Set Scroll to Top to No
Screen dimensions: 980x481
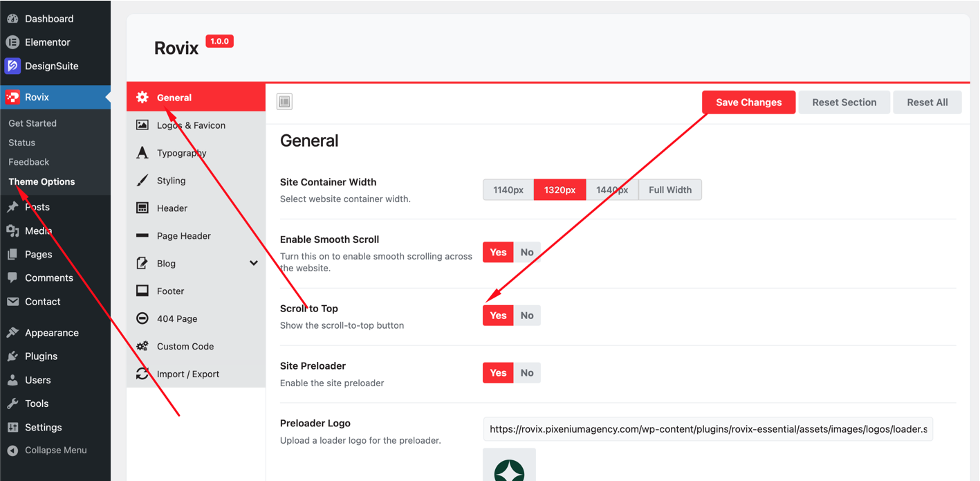tap(527, 316)
